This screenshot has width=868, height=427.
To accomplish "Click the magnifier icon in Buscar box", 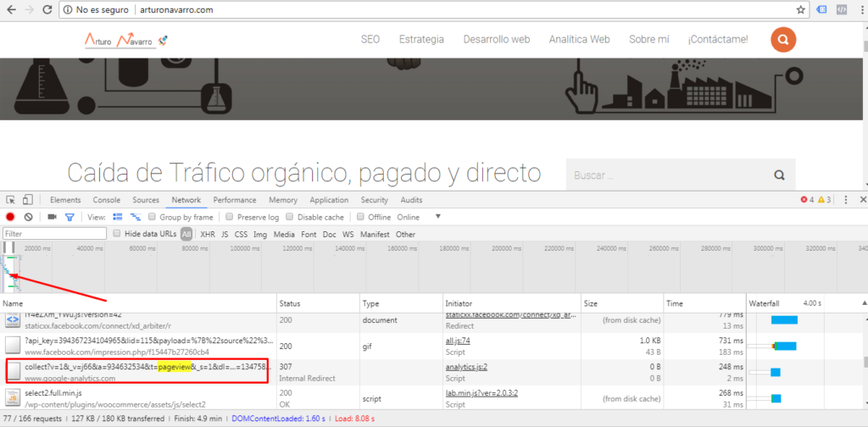I will pos(780,175).
